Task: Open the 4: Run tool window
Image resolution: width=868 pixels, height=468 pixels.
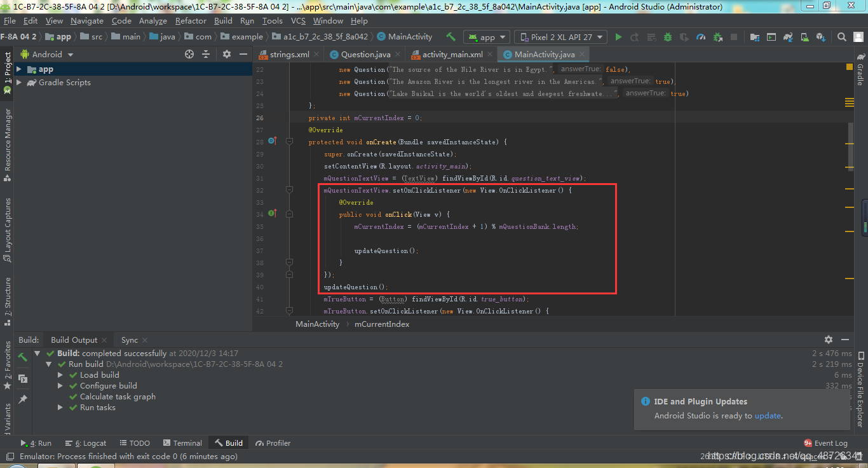Action: coord(36,443)
